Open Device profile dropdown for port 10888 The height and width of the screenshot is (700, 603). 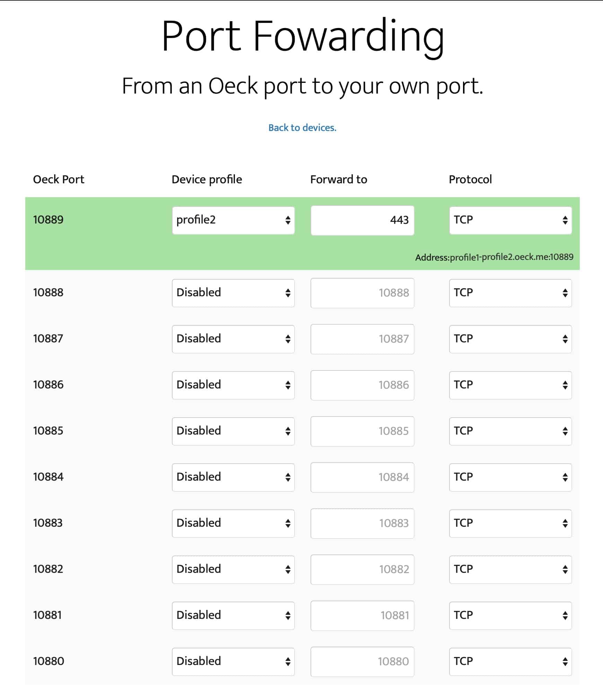[233, 293]
